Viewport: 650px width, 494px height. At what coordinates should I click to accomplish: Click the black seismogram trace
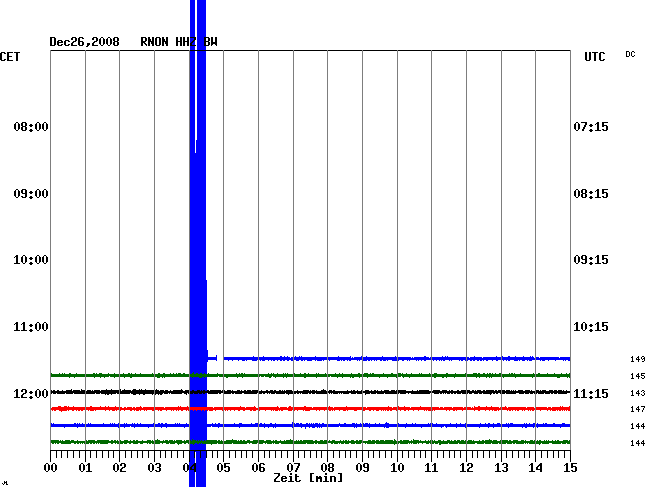310,392
